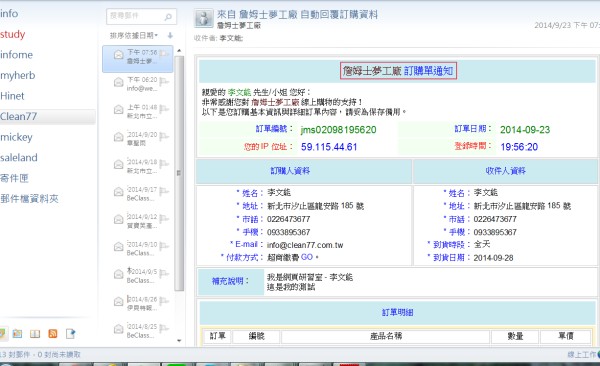Click the order date 2014-09-23
Screen dimensions: 600x366
click(x=525, y=130)
